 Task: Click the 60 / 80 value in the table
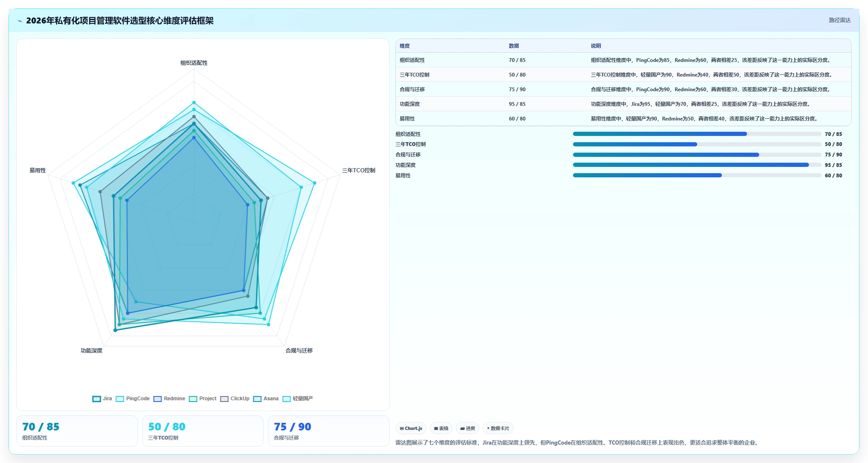(x=517, y=119)
